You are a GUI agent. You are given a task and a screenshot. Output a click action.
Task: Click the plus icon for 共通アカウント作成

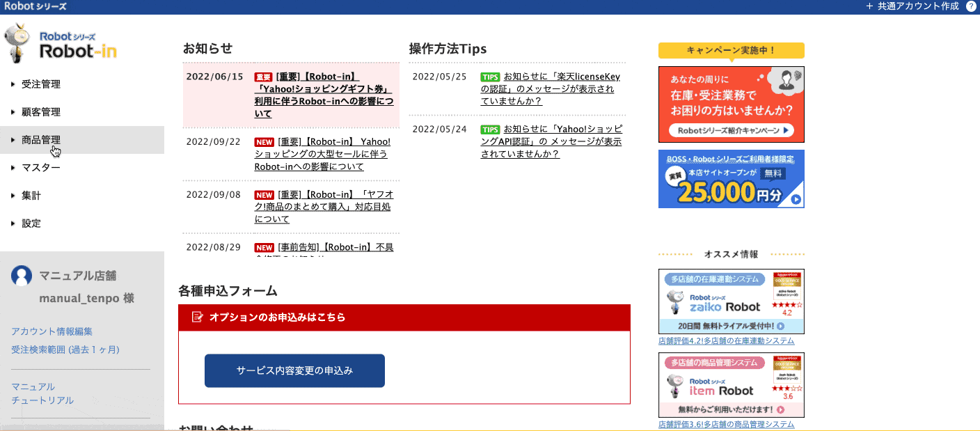(x=869, y=6)
